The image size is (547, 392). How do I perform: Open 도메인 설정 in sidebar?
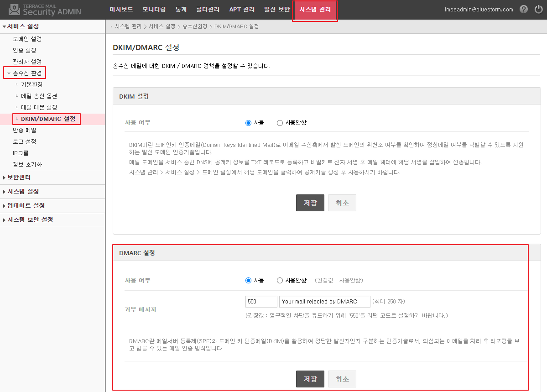point(27,39)
